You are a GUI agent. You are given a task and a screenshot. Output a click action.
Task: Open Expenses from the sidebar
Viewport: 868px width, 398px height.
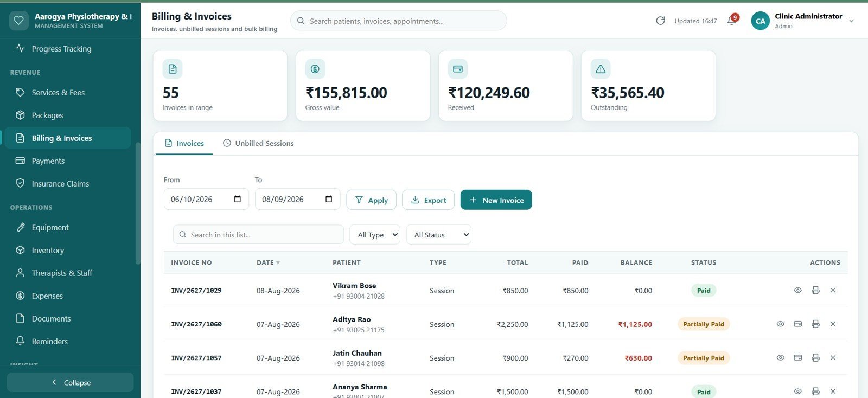coord(68,296)
